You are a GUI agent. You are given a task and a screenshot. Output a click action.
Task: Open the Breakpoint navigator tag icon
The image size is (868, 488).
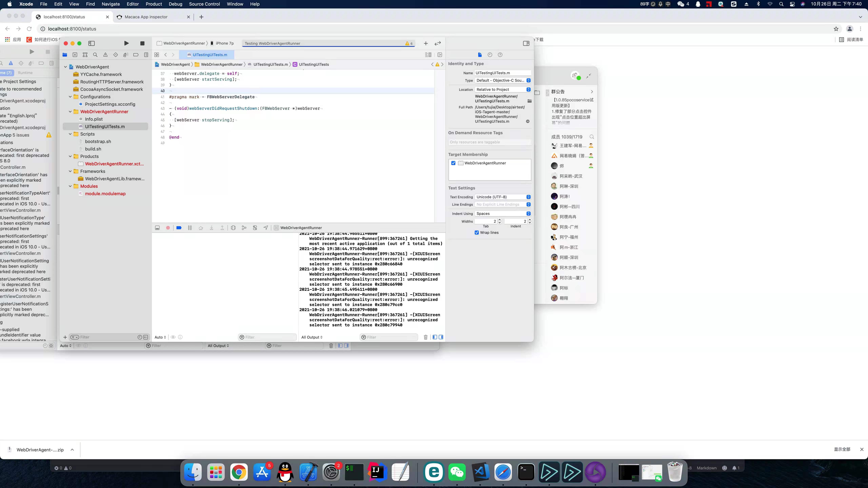coord(136,55)
